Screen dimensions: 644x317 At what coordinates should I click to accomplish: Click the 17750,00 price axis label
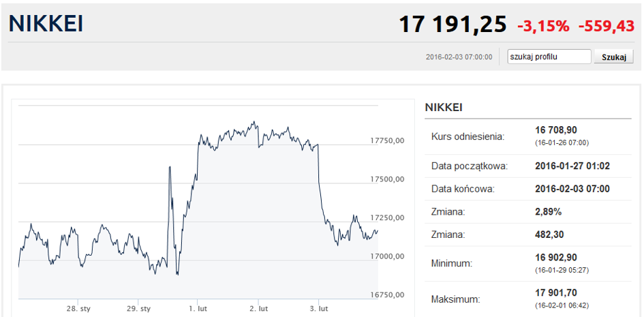(x=387, y=140)
